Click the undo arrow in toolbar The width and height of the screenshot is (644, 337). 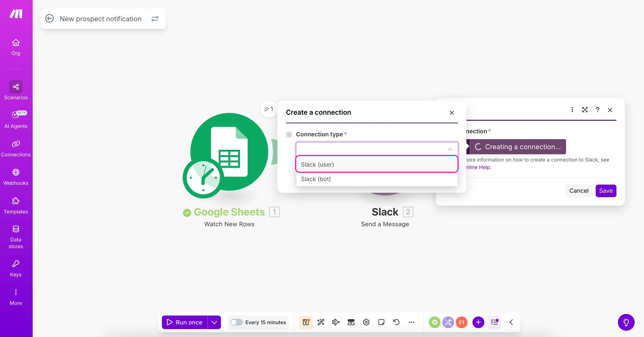pyautogui.click(x=396, y=322)
